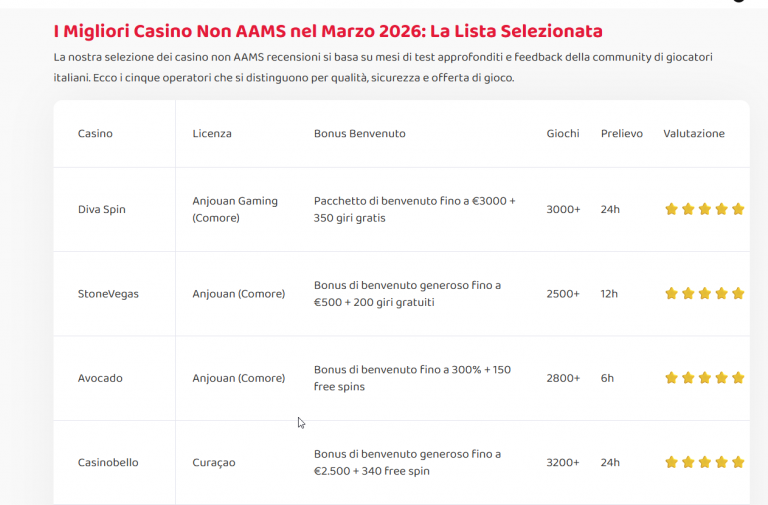
Task: Click the Casino column header
Action: (95, 133)
